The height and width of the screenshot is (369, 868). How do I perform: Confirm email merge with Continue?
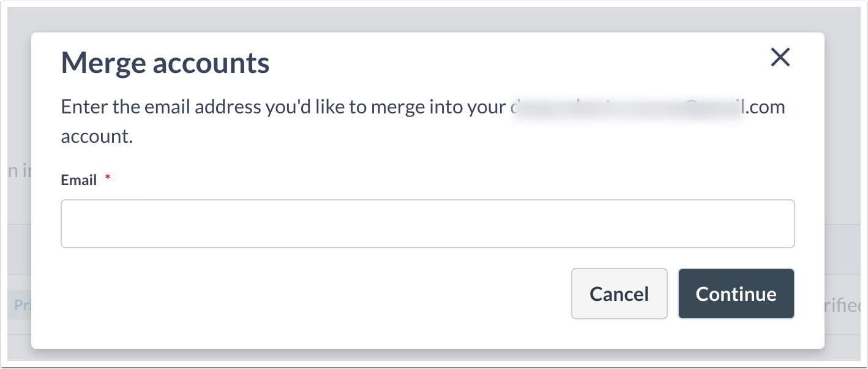[736, 294]
